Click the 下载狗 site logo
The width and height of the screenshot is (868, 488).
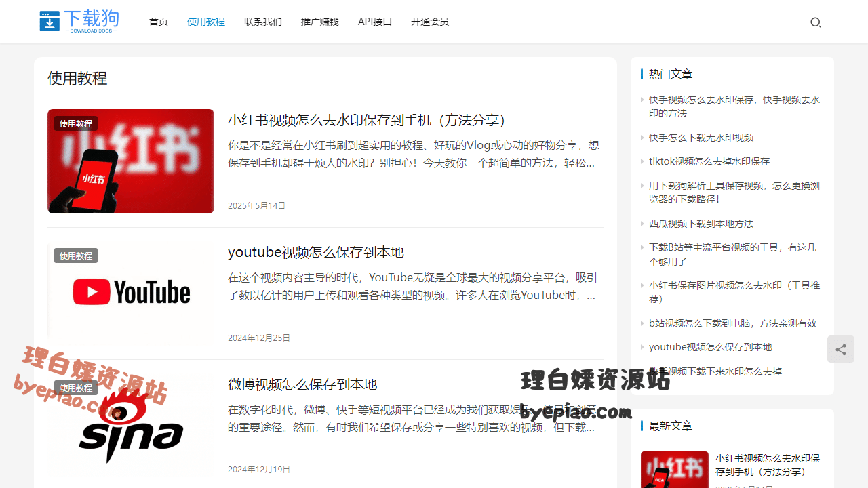pyautogui.click(x=79, y=22)
